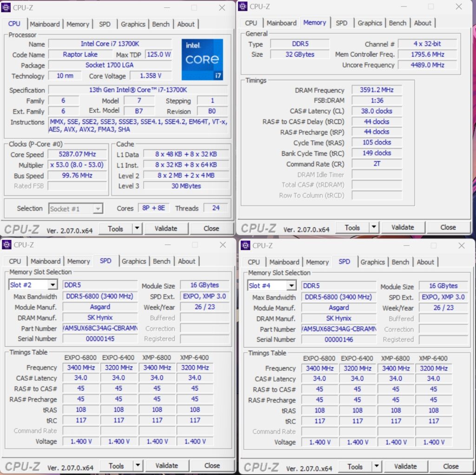Screen dimensions: 476x475
Task: Click the Core Voltage value '1.358 V'
Action: pos(151,76)
